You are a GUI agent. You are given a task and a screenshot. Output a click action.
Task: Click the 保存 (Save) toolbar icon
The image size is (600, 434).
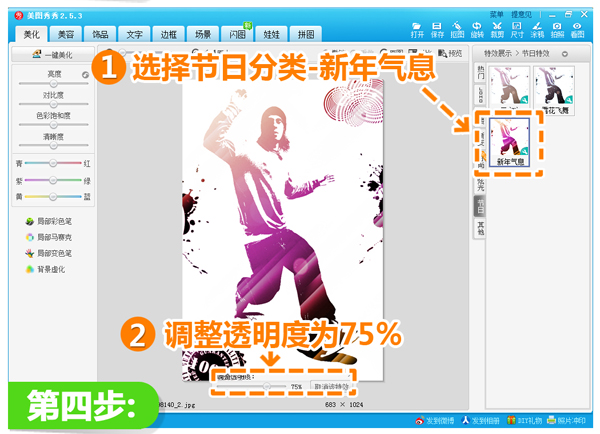click(x=437, y=28)
